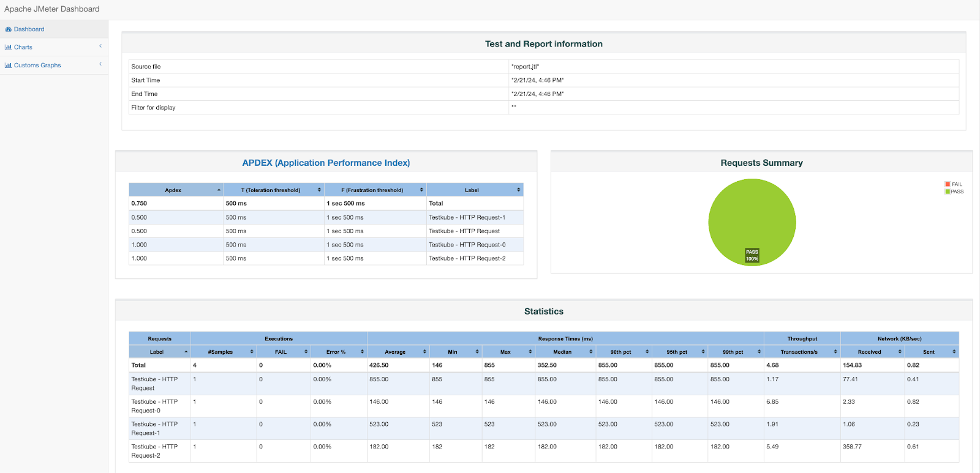
Task: Click the Dashboard gauge icon in sidebar
Action: pos(9,29)
